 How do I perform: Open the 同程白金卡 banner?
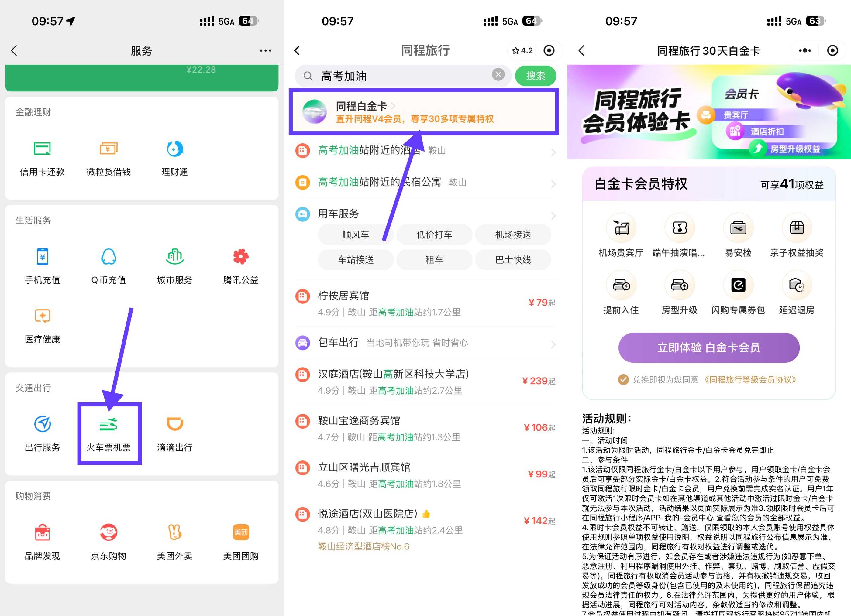(424, 112)
